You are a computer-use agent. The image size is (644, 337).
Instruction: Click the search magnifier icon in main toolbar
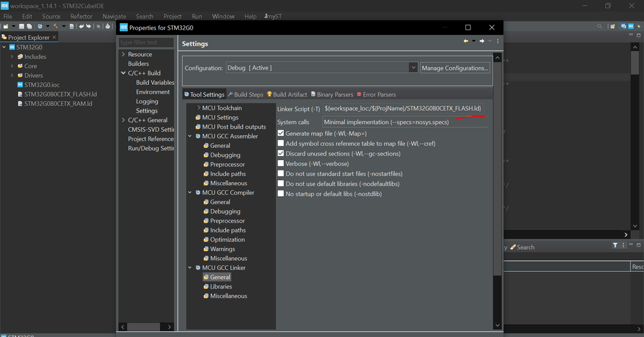pyautogui.click(x=599, y=26)
